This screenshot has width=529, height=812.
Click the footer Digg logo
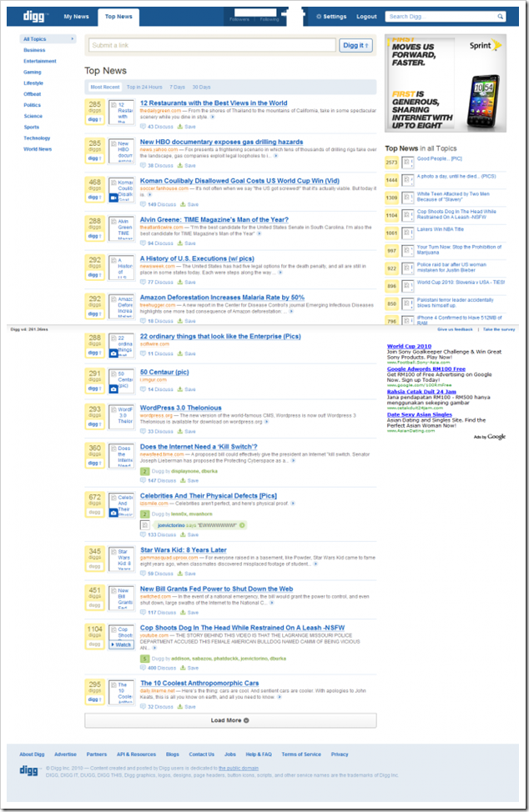(29, 770)
